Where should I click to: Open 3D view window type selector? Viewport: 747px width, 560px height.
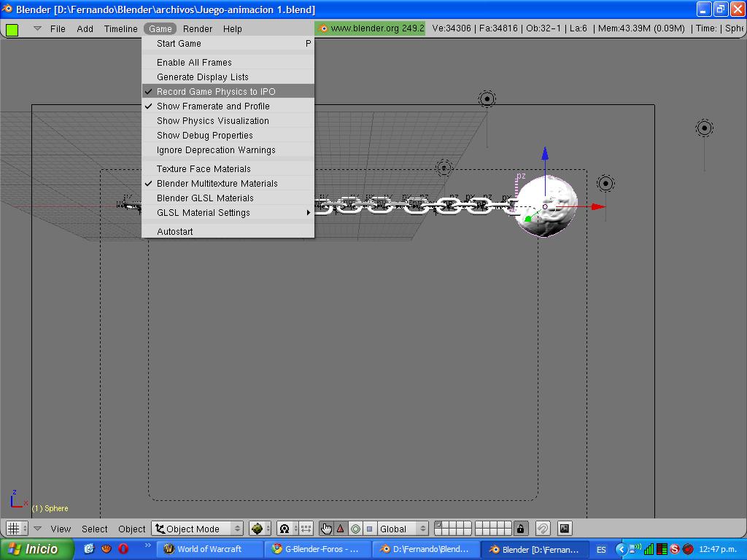click(17, 529)
